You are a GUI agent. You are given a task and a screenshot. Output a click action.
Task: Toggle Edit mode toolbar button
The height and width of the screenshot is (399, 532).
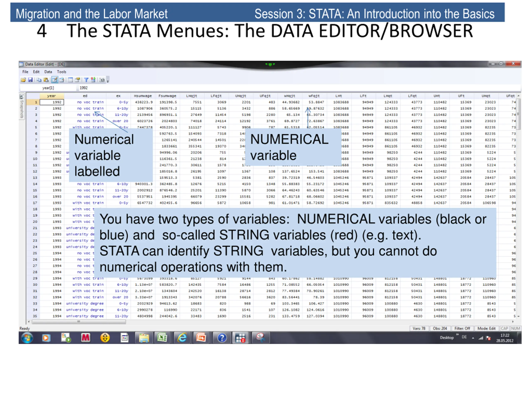(55, 80)
